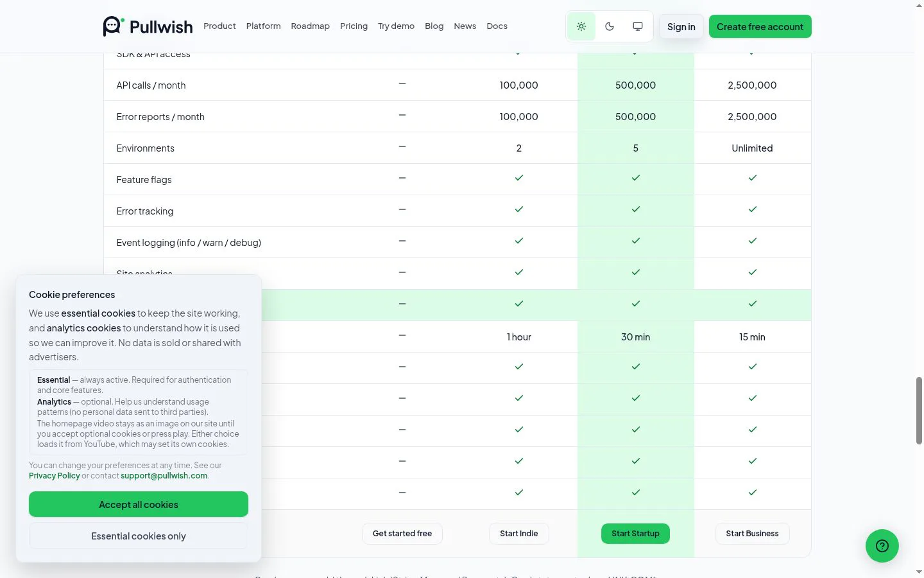The height and width of the screenshot is (578, 924).
Task: Open Roadmap from the top navigation
Action: (311, 26)
